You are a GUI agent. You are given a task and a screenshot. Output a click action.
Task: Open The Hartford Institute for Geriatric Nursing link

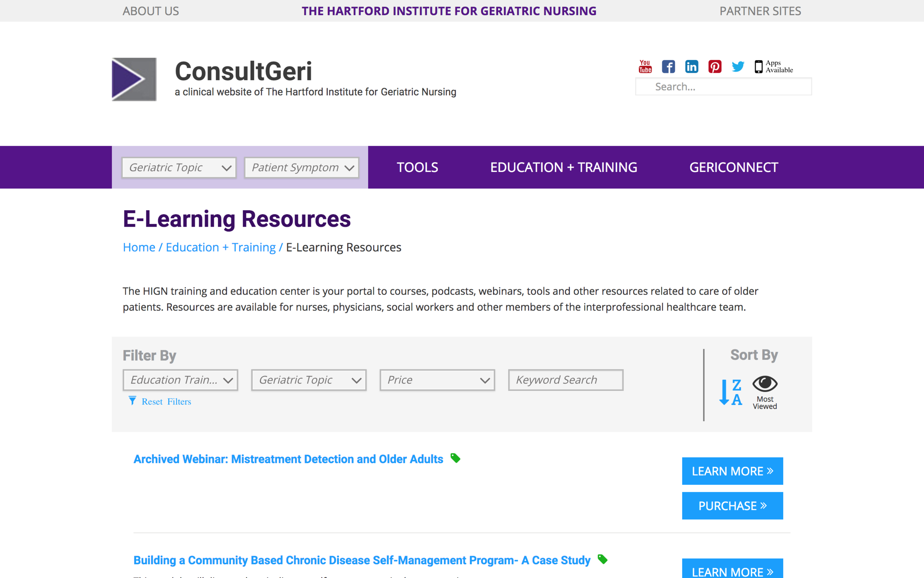coord(449,11)
